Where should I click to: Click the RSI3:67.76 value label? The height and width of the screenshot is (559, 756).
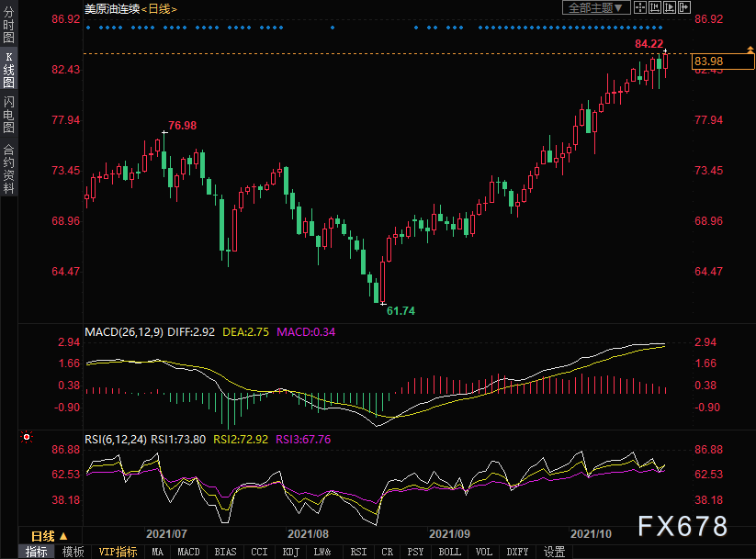click(303, 440)
